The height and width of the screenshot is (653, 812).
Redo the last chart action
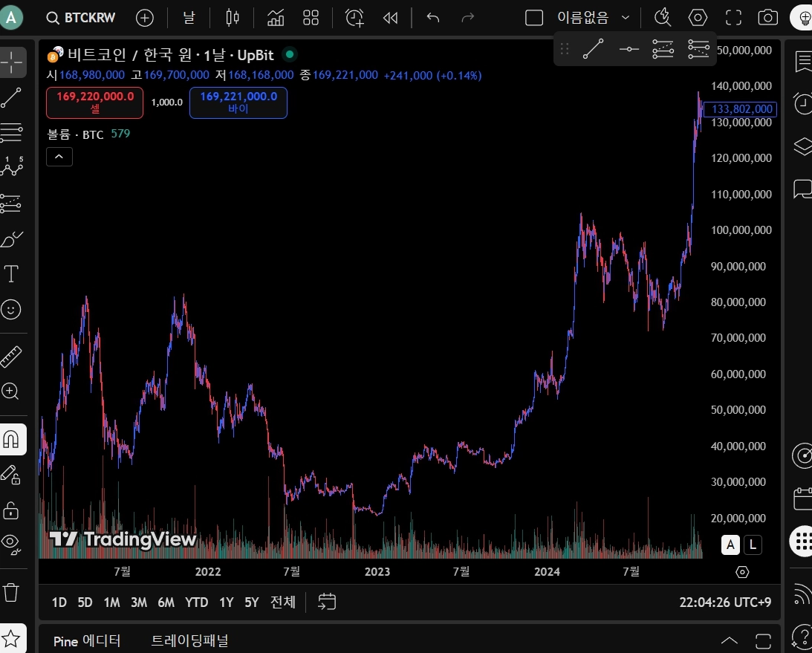coord(467,18)
